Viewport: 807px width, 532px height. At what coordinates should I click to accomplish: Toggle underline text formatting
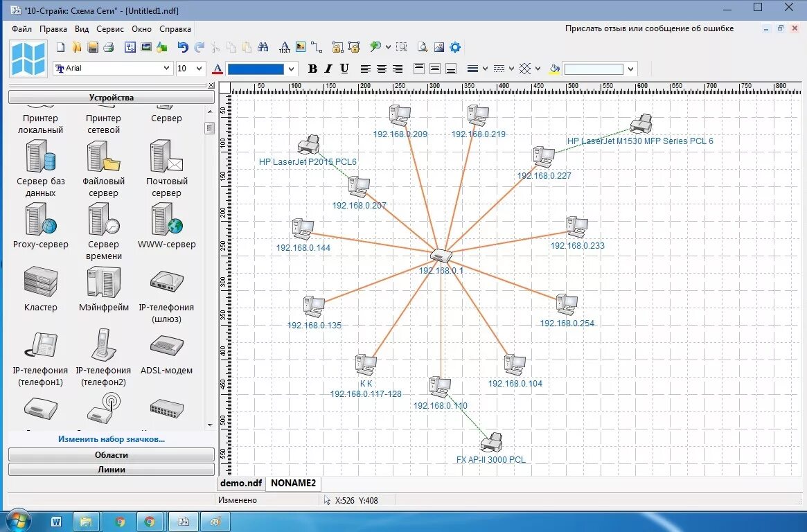pos(344,69)
